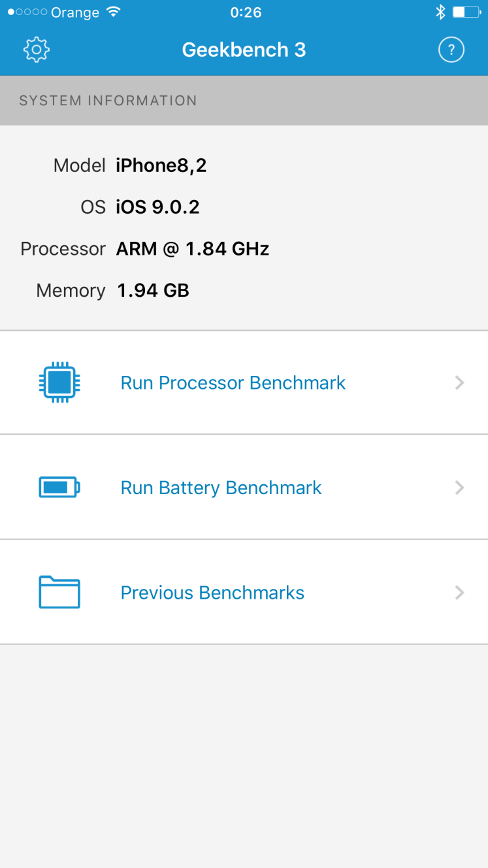Tap the processor chip icon
The image size is (488, 868).
(x=59, y=382)
